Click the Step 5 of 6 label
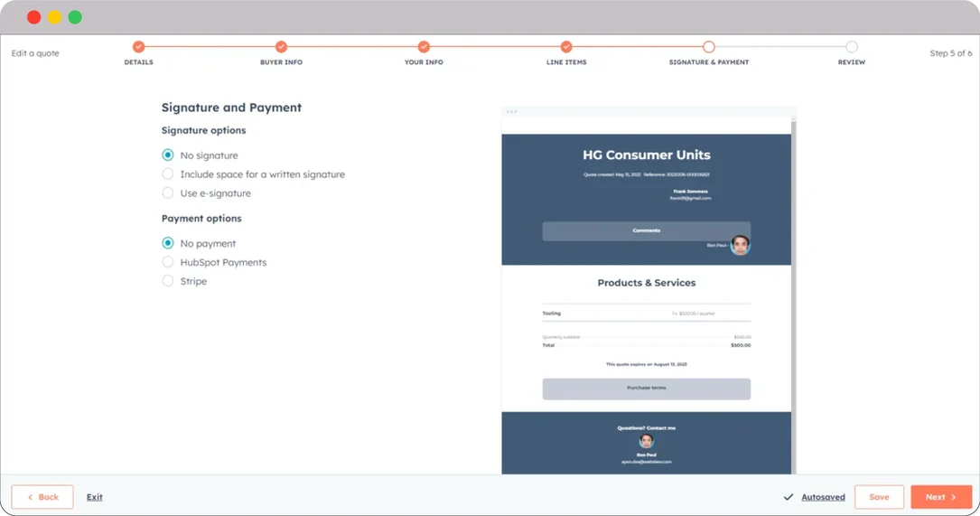 point(950,53)
